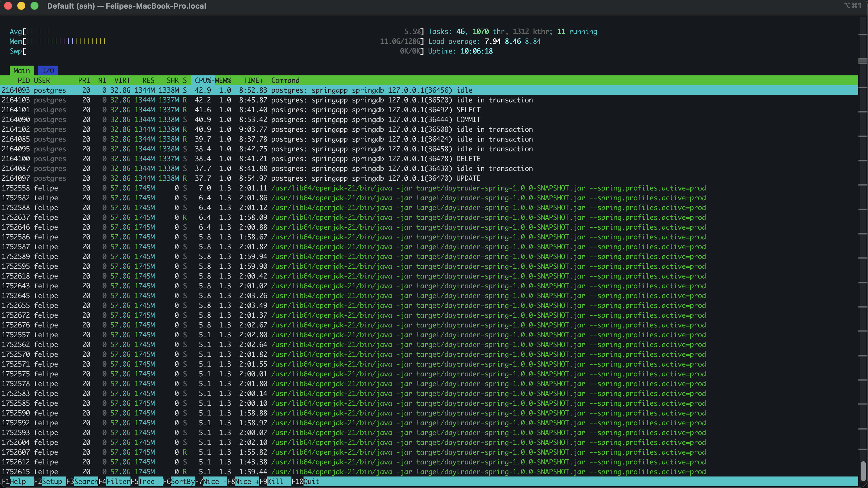Sort processes by the CPU% column header

tap(203, 80)
